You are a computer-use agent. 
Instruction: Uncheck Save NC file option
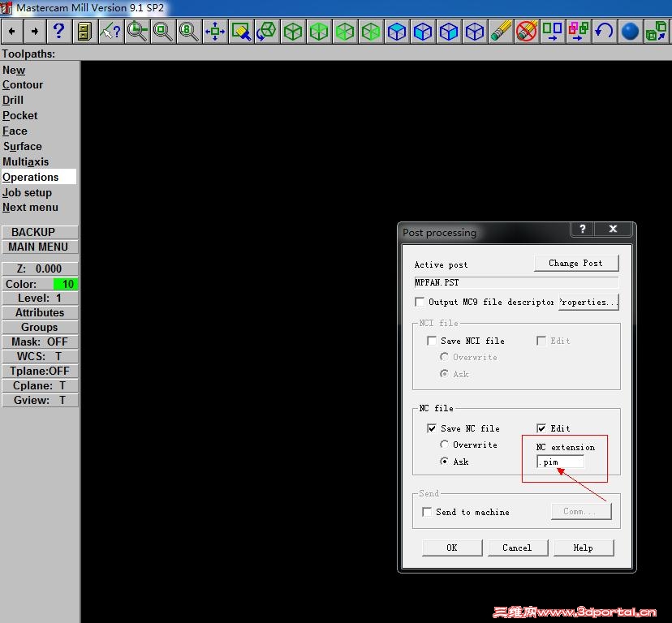tap(432, 428)
